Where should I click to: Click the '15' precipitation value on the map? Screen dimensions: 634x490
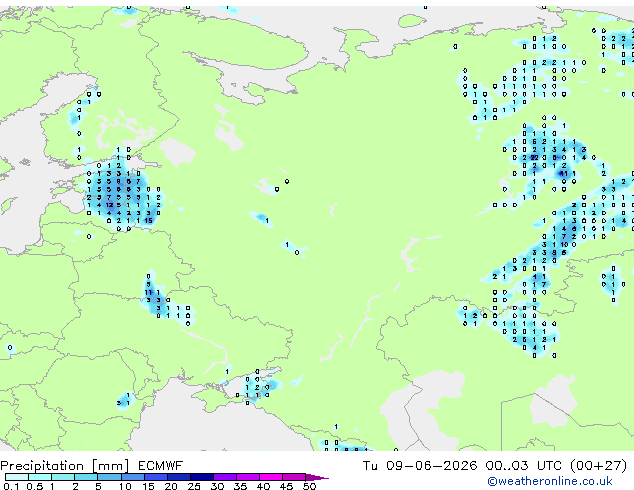coord(148,221)
